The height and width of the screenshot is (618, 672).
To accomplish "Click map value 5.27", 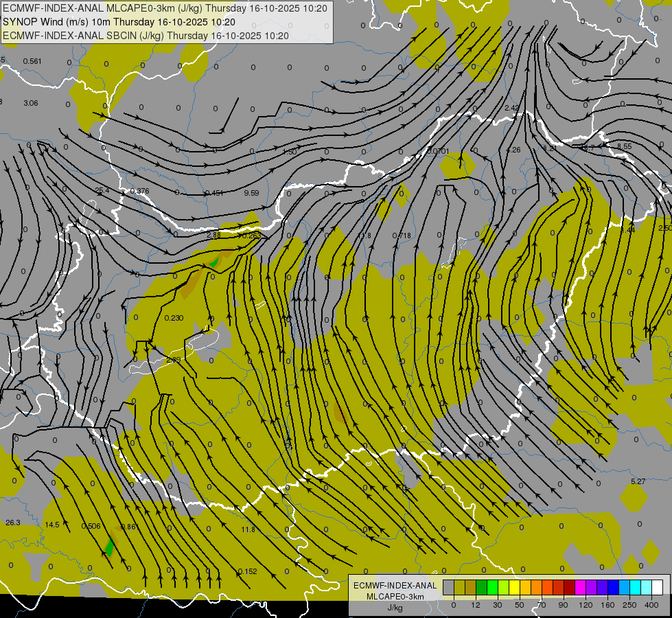I will [x=638, y=481].
